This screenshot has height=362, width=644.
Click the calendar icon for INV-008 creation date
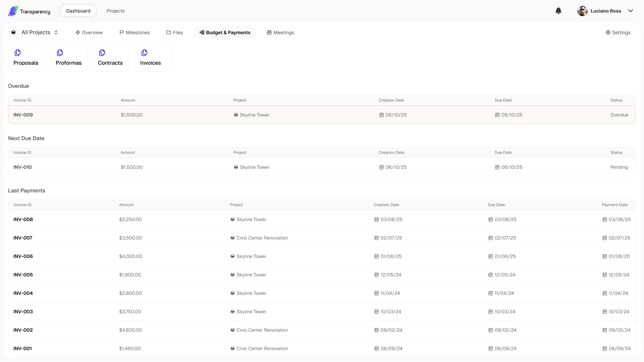376,220
